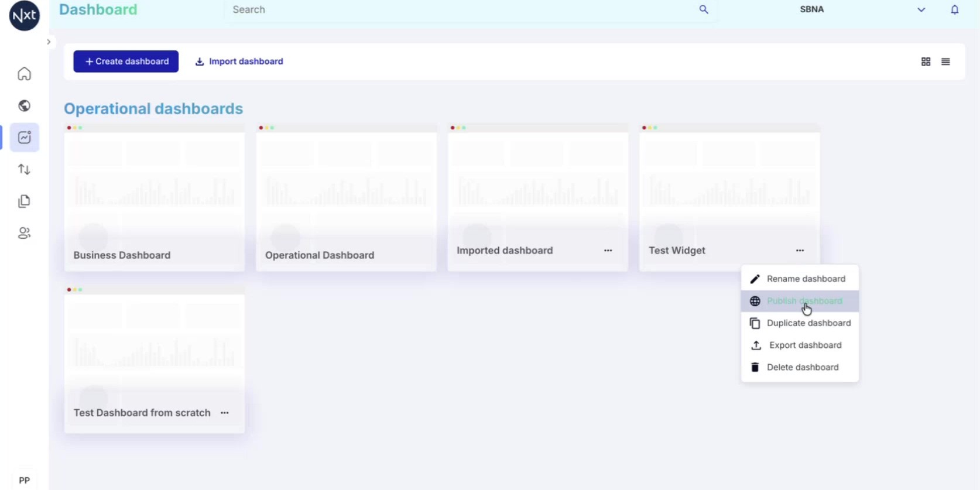This screenshot has width=980, height=490.
Task: Click the PP user avatar
Action: click(x=24, y=480)
